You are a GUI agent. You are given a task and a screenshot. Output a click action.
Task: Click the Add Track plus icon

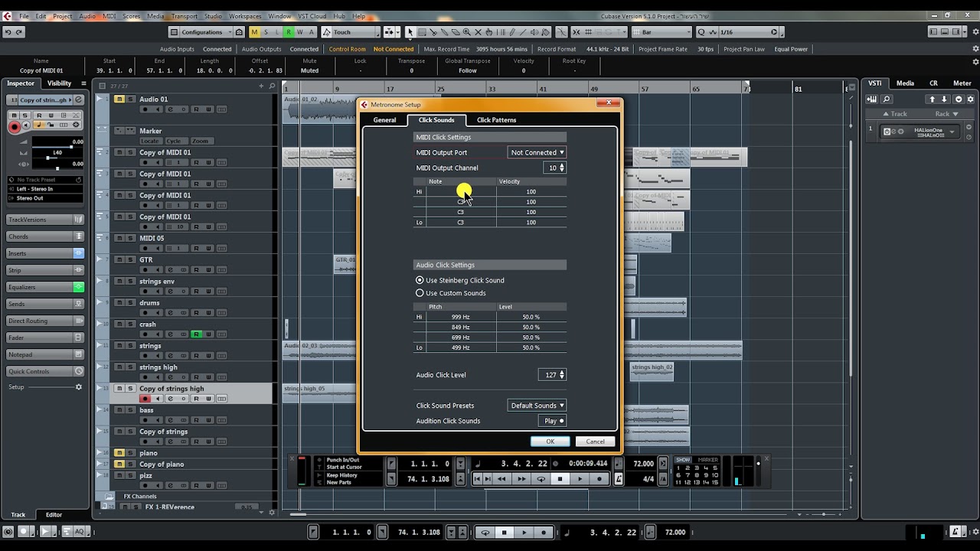[x=261, y=86]
